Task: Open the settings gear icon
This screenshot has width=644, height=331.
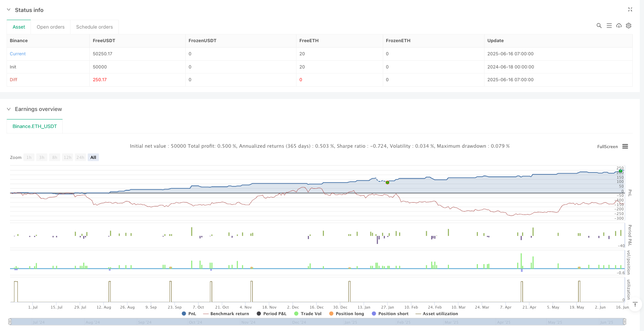Action: click(x=629, y=26)
